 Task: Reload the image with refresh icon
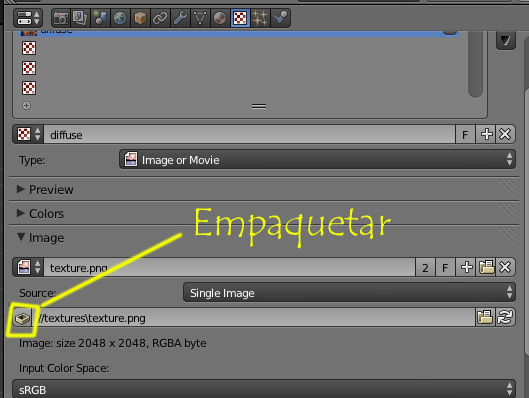(x=505, y=317)
